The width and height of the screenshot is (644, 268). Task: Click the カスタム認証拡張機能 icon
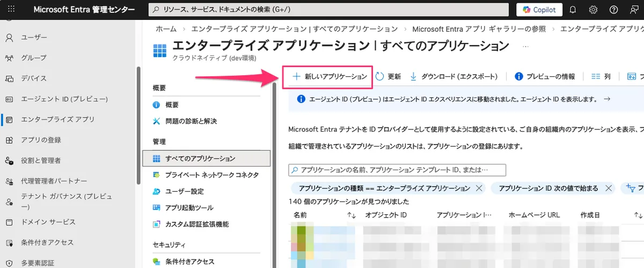[x=157, y=224]
